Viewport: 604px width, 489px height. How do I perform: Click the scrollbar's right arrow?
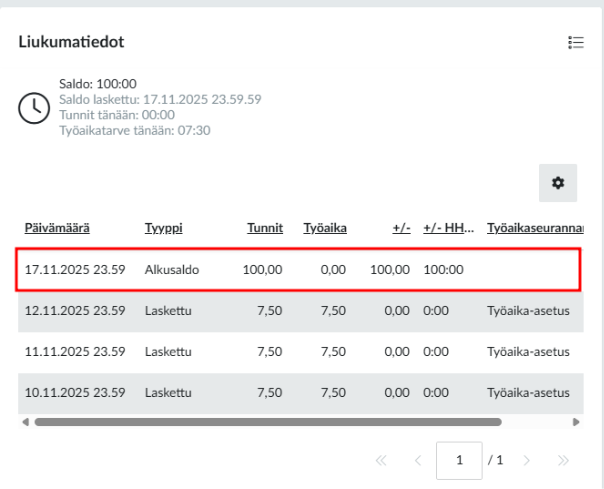577,422
